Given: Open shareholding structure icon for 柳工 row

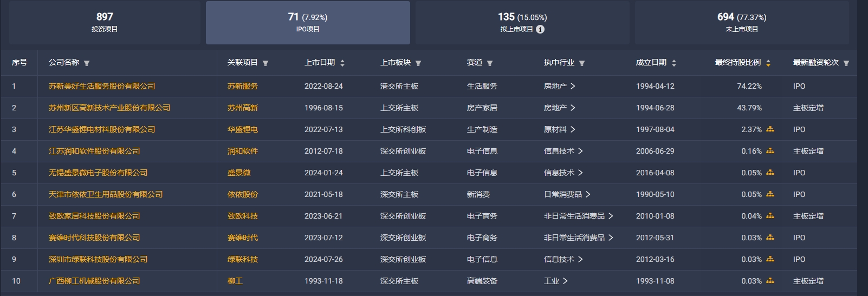Looking at the screenshot, I should click(770, 281).
